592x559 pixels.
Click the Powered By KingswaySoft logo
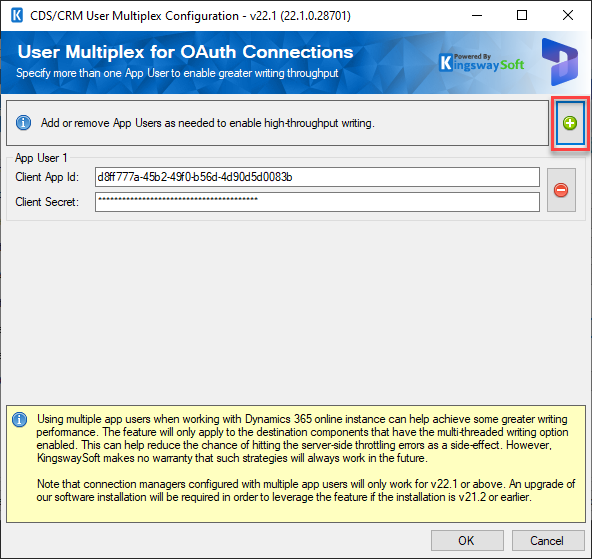482,63
